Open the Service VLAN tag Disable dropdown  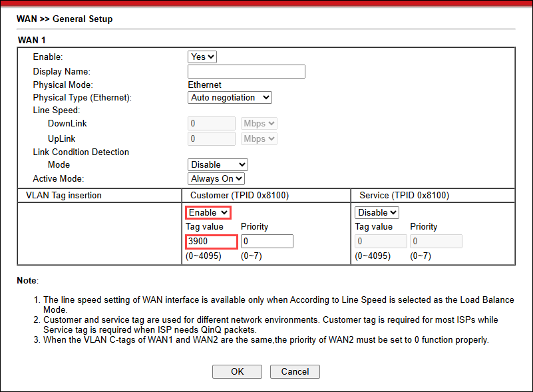[377, 212]
